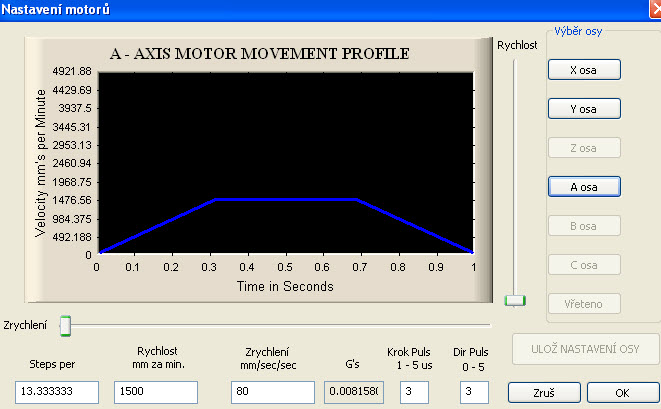Viewport: 661px width, 409px height.
Task: Confirm motor settings with the OK button
Action: point(623,392)
